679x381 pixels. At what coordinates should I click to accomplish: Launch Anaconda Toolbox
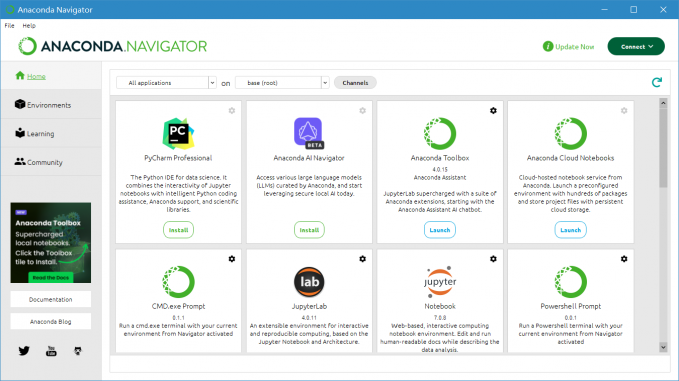(x=440, y=230)
